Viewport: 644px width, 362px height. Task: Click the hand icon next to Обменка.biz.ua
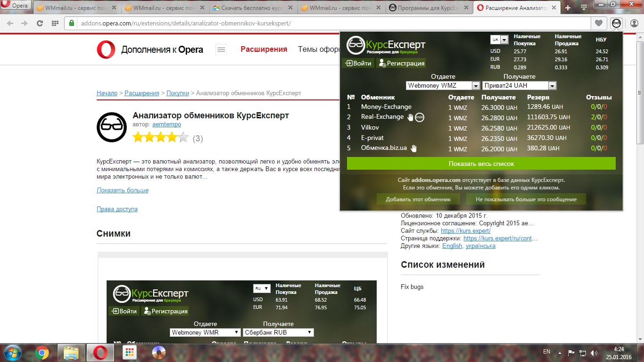[413, 148]
